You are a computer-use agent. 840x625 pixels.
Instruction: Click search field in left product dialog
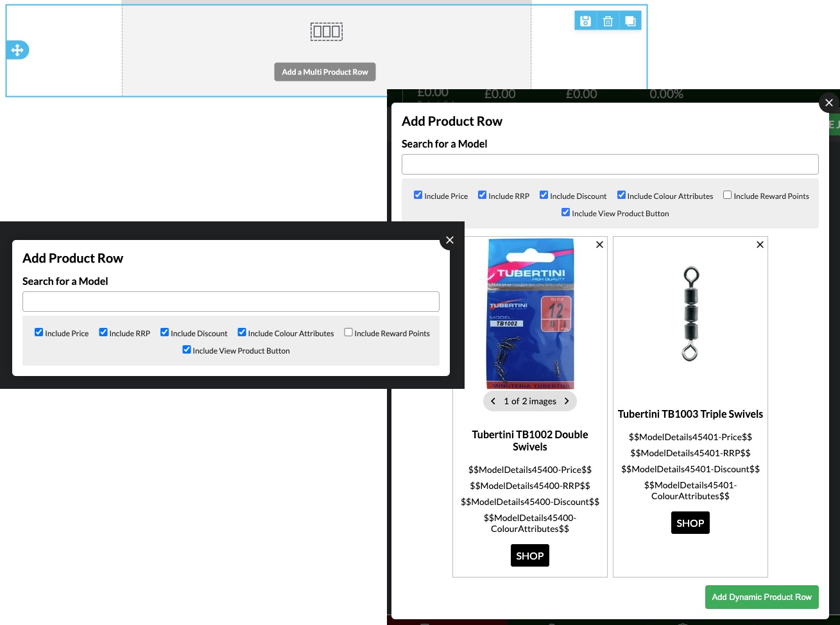click(x=231, y=302)
